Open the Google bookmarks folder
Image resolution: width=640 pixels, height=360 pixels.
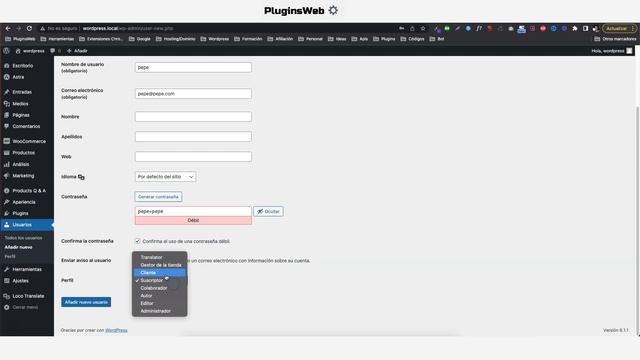(140, 39)
